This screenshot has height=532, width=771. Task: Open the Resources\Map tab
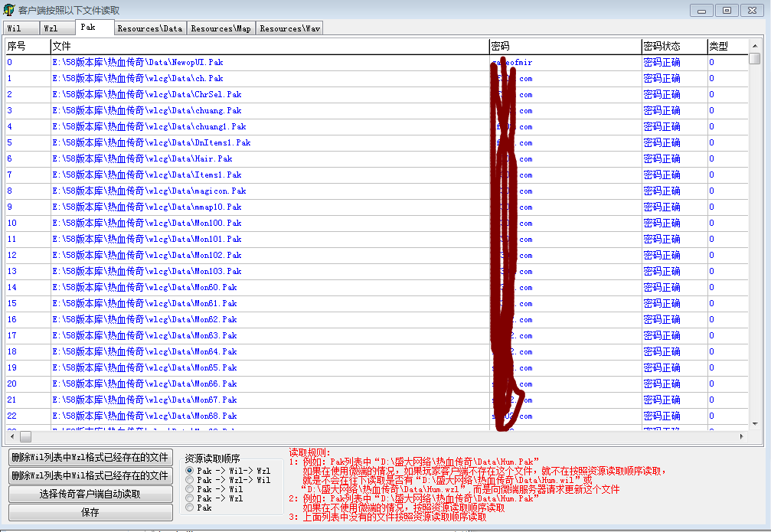point(221,28)
